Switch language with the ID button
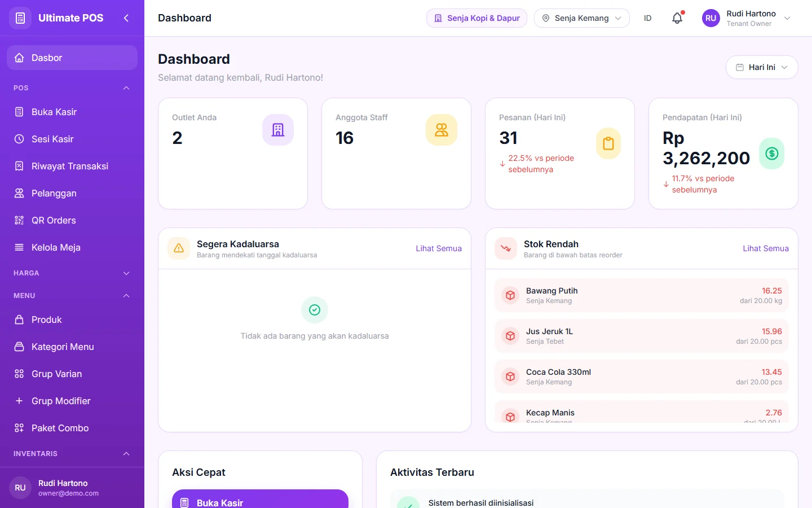 coord(647,18)
